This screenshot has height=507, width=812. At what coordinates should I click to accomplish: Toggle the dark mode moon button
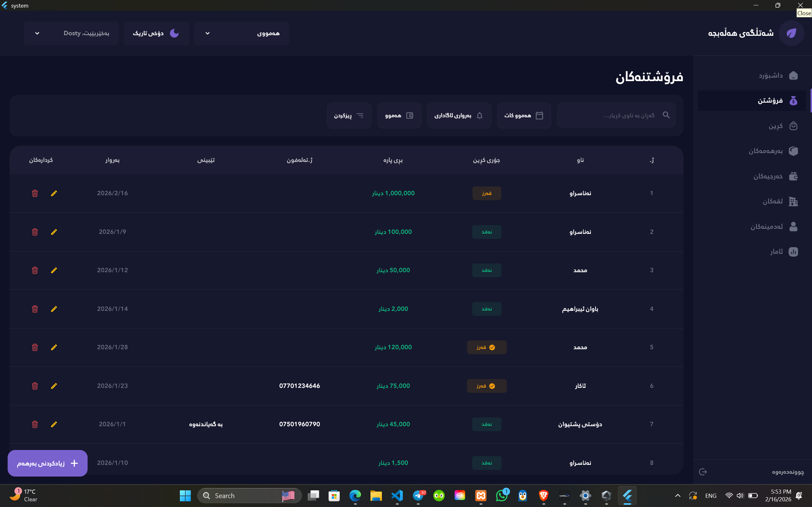tap(156, 33)
